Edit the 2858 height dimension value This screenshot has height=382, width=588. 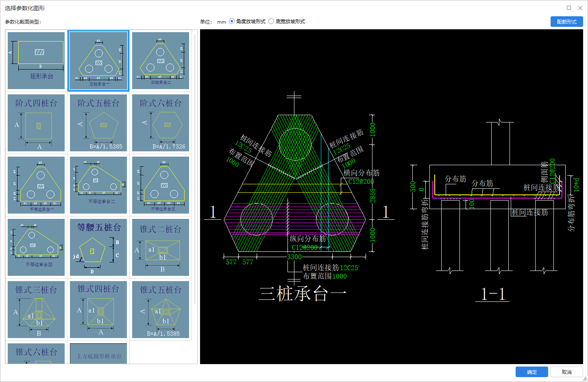tap(372, 195)
